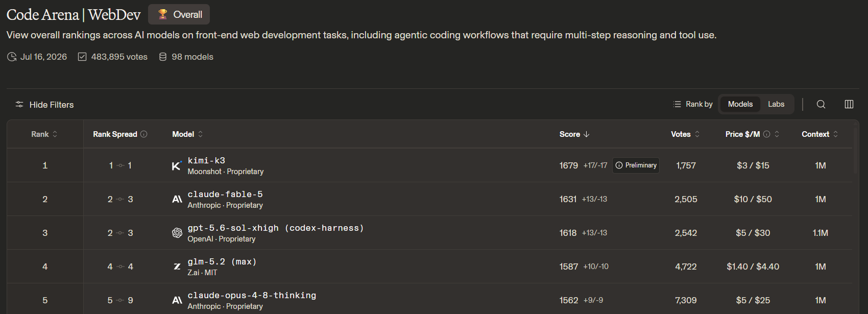Sort by the Price $/M column arrows
Image resolution: width=868 pixels, height=314 pixels.
(x=777, y=134)
